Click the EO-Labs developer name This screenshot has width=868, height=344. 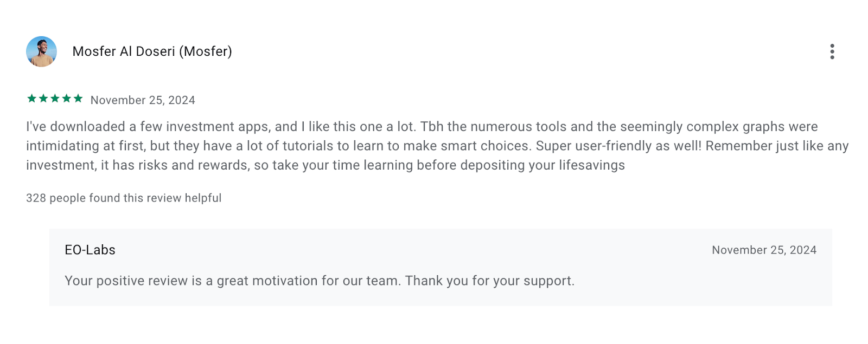[x=90, y=250]
